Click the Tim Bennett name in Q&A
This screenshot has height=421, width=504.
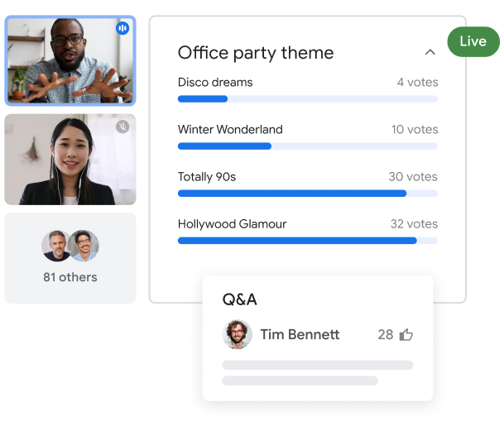pyautogui.click(x=300, y=335)
